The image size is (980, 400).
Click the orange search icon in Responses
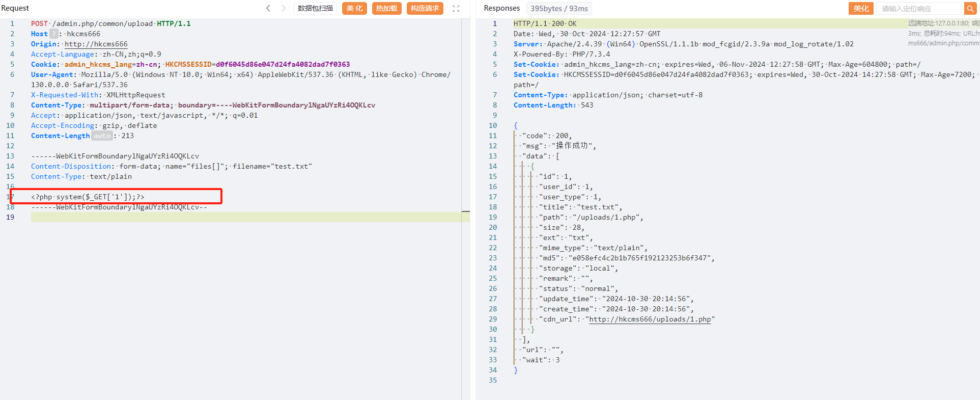[970, 9]
